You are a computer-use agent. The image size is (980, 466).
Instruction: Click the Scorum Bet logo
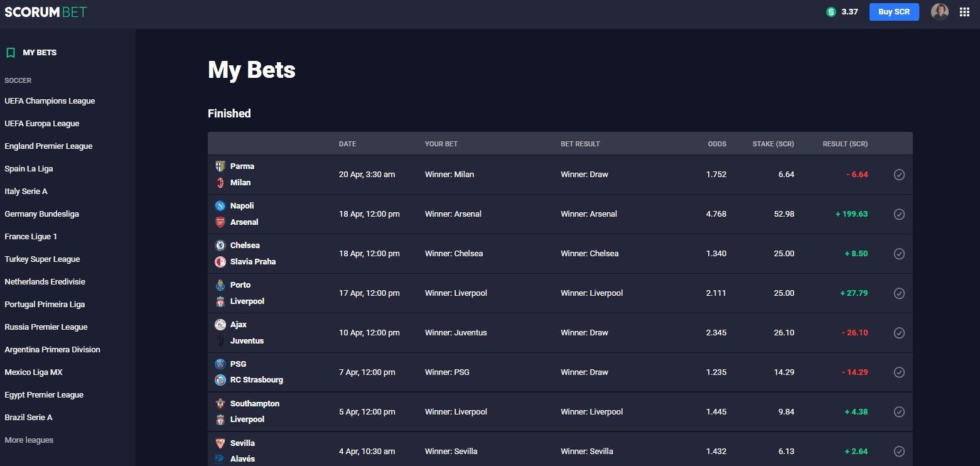click(x=46, y=12)
